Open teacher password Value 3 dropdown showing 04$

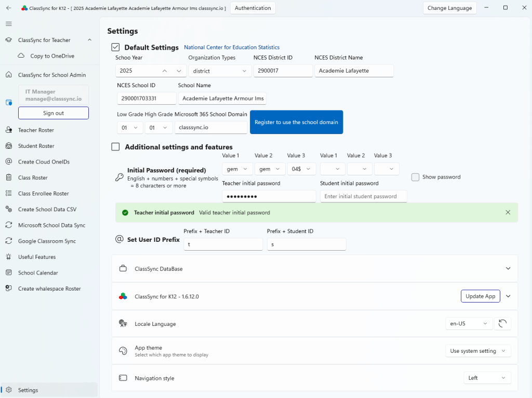tap(301, 169)
